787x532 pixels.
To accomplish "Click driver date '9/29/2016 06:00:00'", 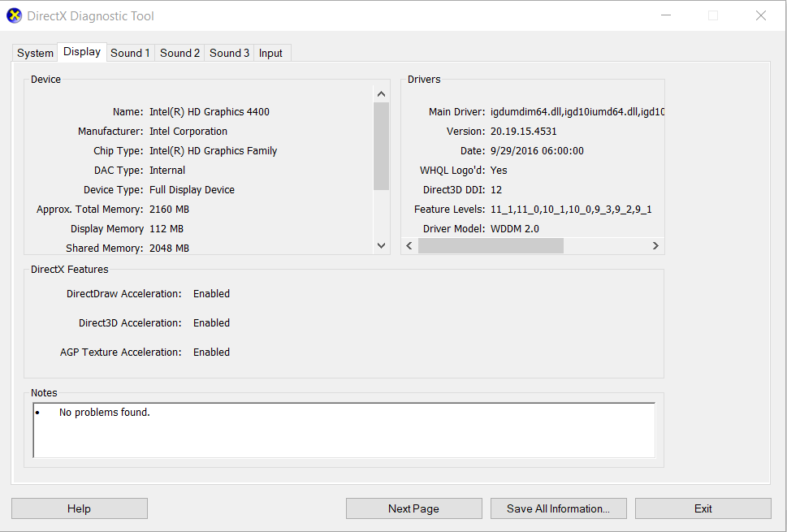I will tap(537, 151).
